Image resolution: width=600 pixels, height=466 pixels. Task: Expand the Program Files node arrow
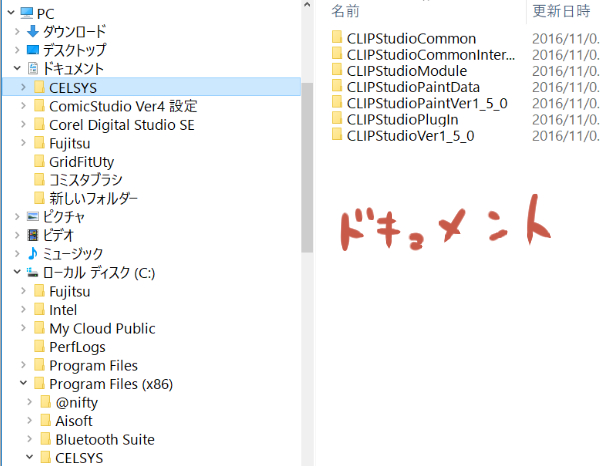[x=23, y=365]
